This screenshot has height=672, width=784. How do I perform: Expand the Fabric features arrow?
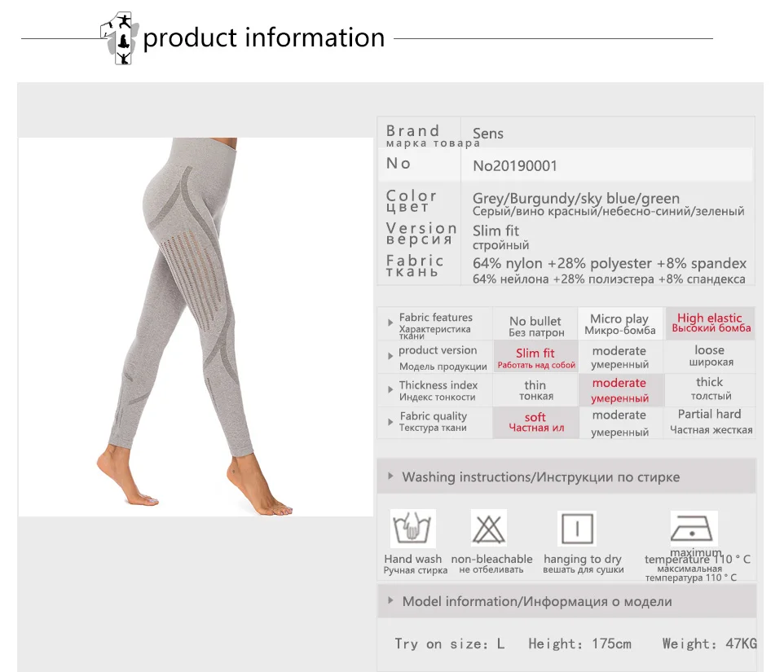[x=390, y=323]
